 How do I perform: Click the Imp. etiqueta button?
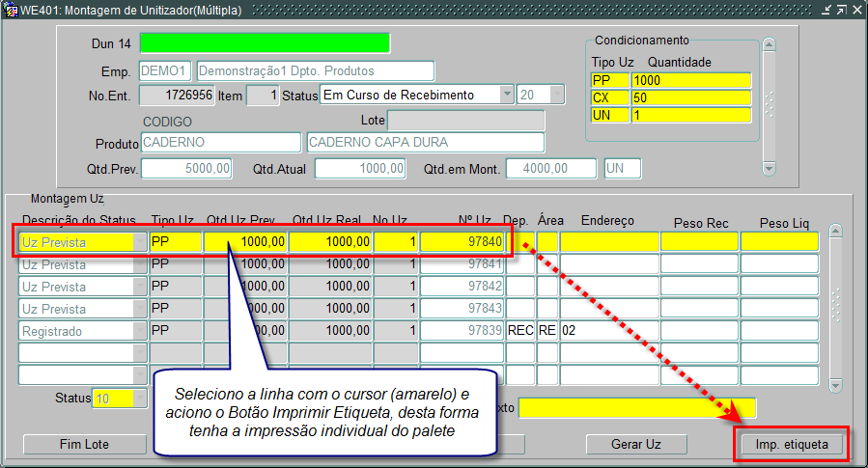point(792,444)
